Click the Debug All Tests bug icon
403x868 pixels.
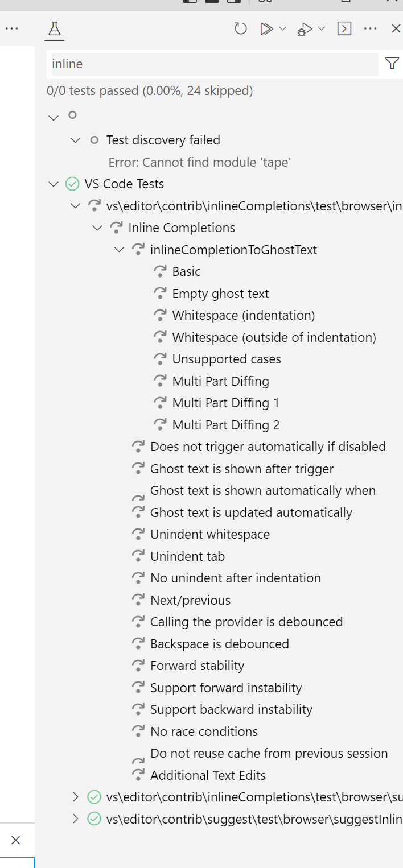(x=305, y=28)
